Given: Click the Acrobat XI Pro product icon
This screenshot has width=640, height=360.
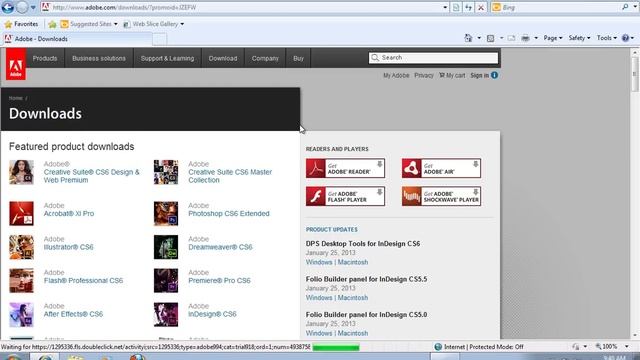Looking at the screenshot, I should (x=21, y=213).
